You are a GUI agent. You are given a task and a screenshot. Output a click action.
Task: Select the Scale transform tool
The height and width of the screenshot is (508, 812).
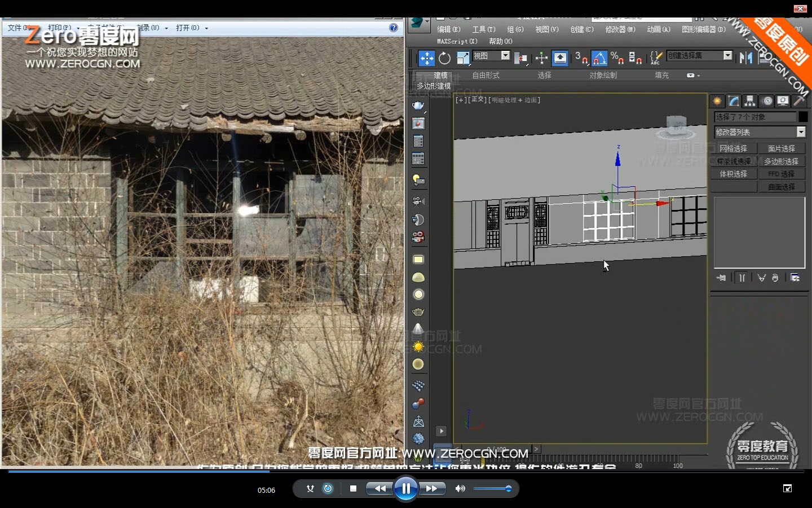pos(463,58)
